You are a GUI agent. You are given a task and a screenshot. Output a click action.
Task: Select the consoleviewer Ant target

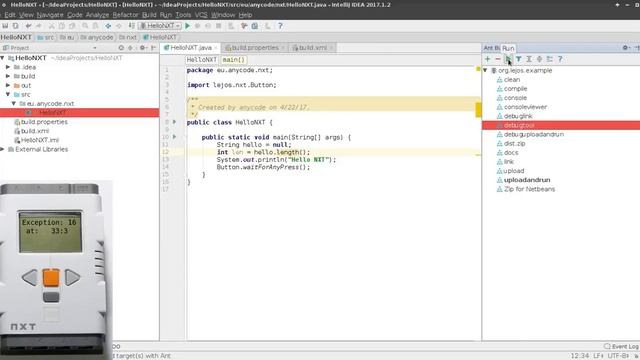(x=525, y=107)
